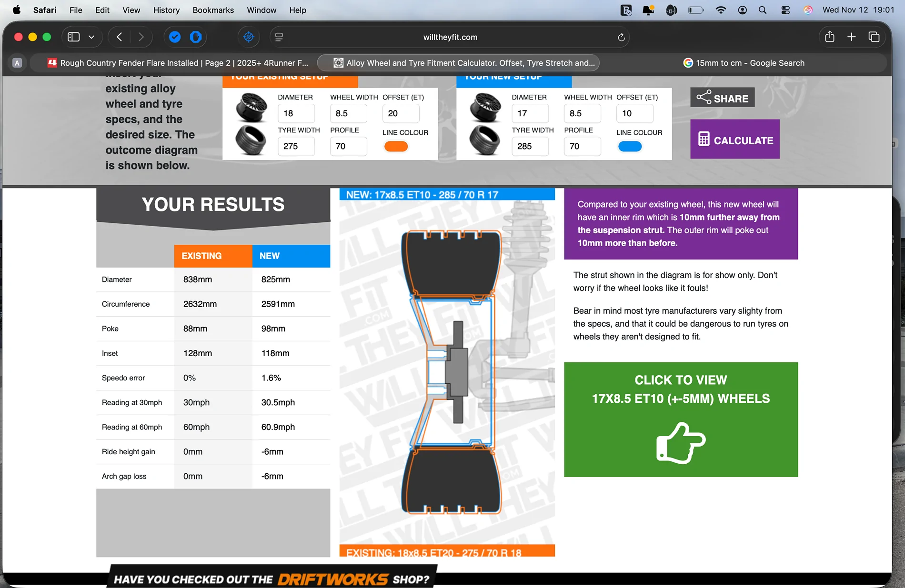Click the new setup tyre width field
The width and height of the screenshot is (905, 588).
coord(530,146)
